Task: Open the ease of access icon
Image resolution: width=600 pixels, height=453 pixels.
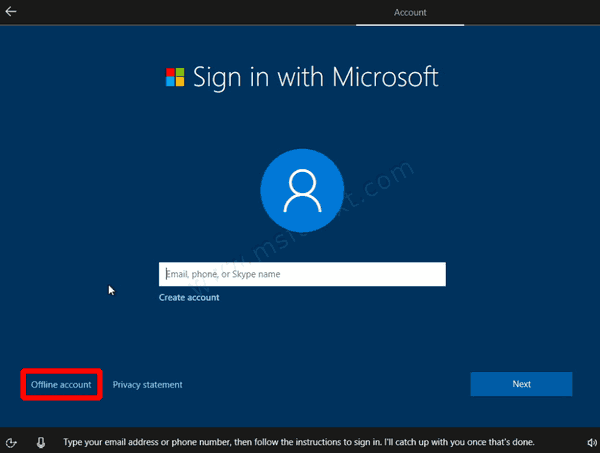Action: [x=11, y=443]
